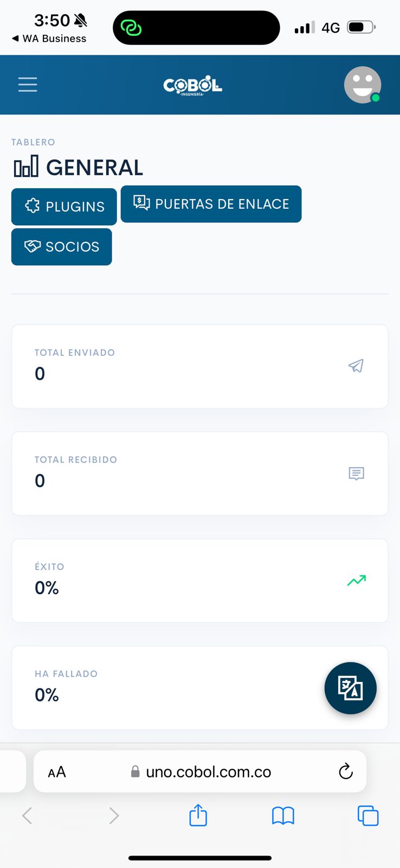Tap the message icon in Total Recibido

356,474
